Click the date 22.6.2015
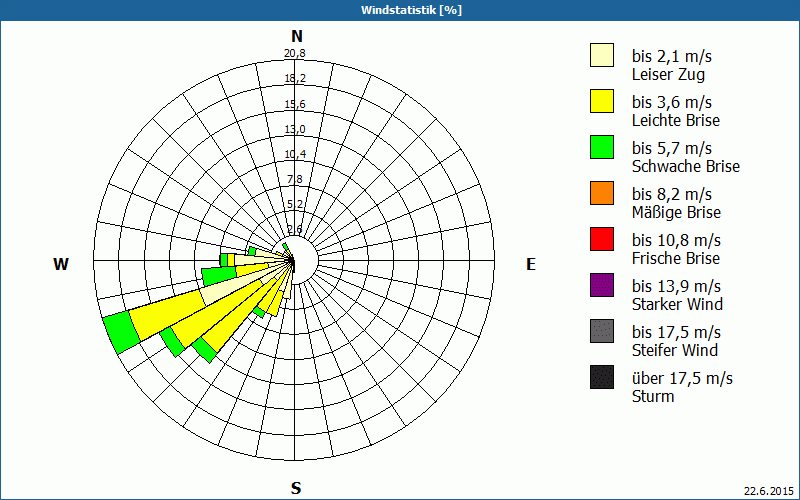800x500 pixels. pos(769,491)
